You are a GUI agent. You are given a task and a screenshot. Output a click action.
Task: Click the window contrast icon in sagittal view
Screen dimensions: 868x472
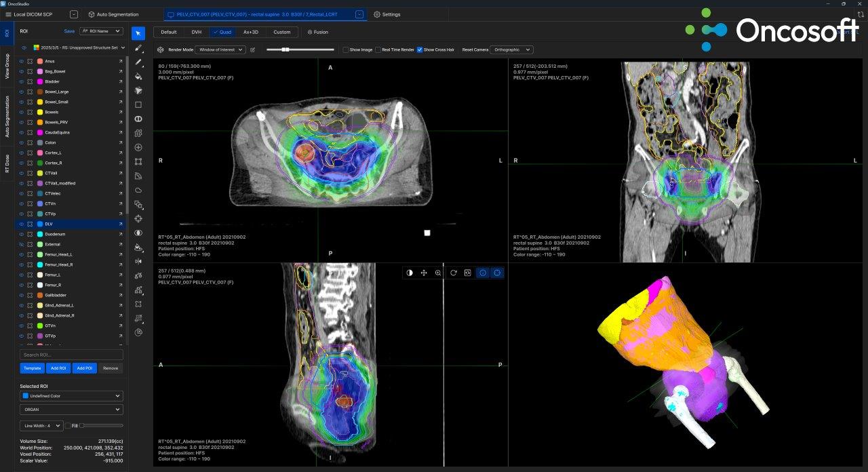pyautogui.click(x=410, y=273)
